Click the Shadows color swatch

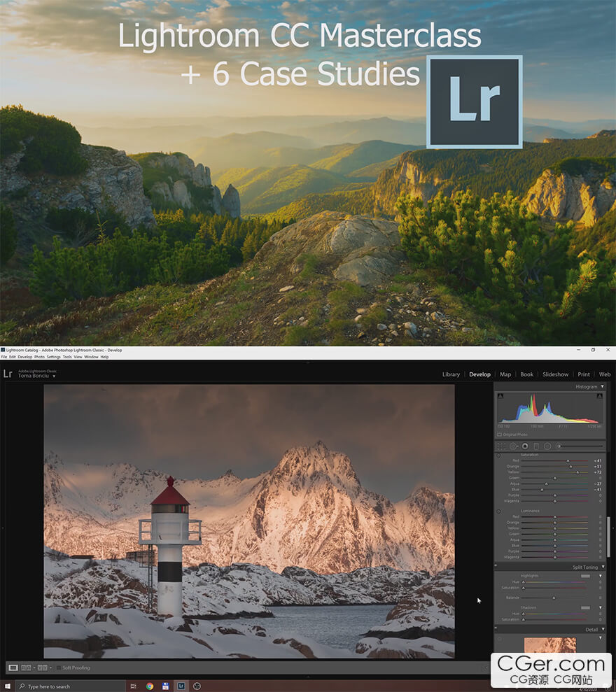pyautogui.click(x=585, y=608)
